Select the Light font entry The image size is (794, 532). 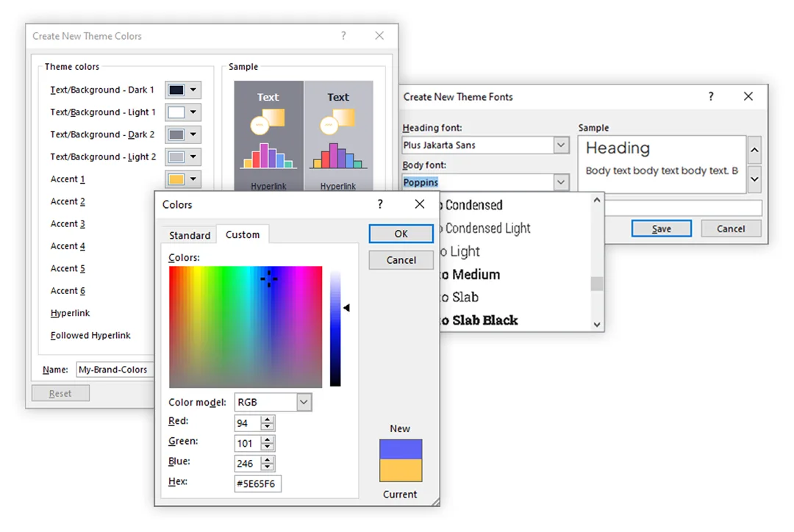[x=515, y=251]
